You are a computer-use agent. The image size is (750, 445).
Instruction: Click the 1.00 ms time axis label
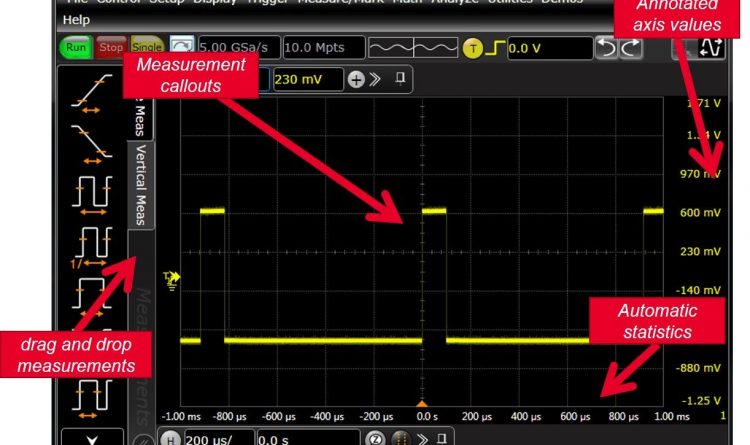point(672,417)
